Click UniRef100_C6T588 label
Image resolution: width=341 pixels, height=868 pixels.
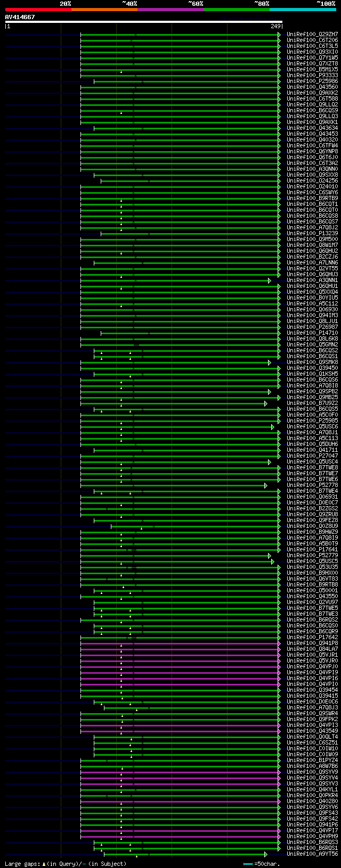312,99
